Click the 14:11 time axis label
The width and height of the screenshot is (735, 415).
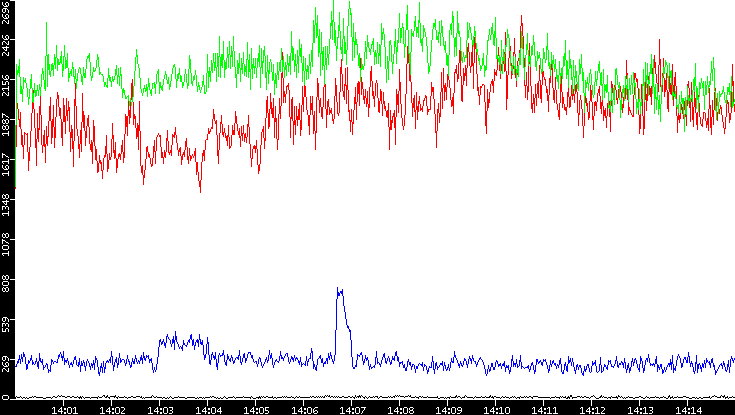point(544,410)
